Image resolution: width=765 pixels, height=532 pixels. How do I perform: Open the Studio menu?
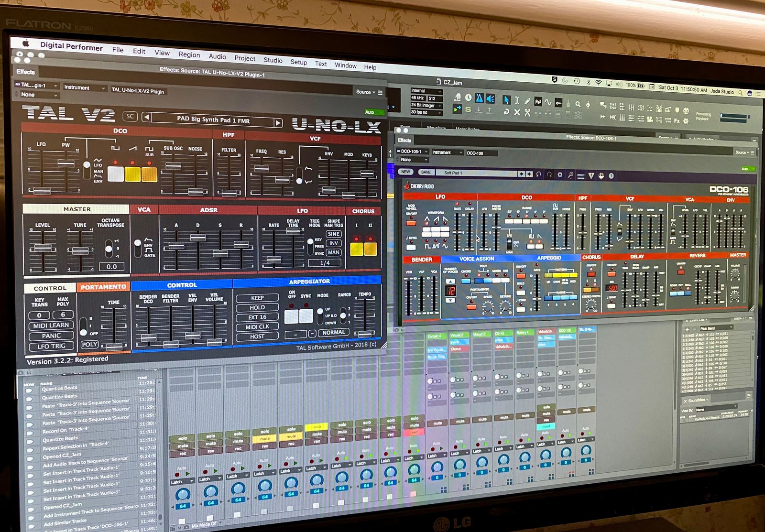click(x=273, y=60)
